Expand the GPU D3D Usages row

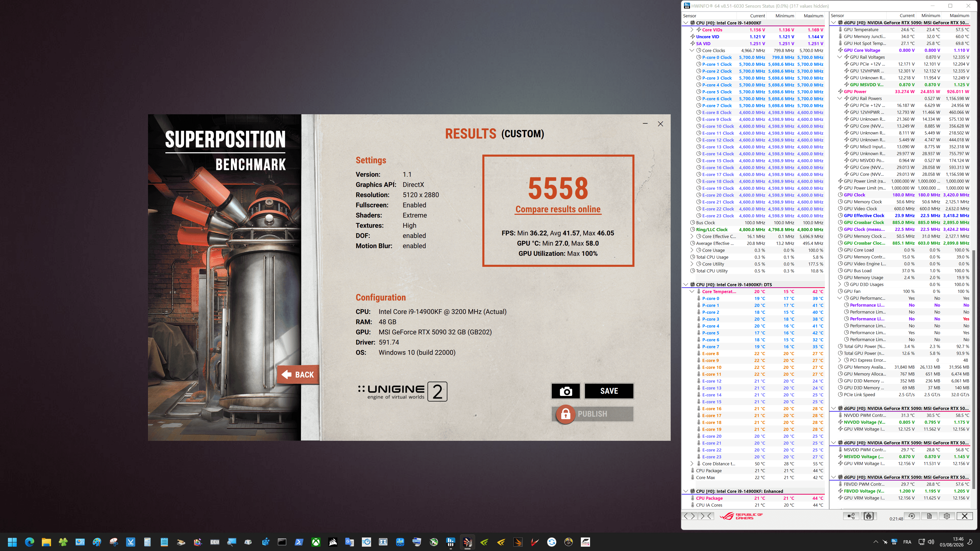pos(840,284)
